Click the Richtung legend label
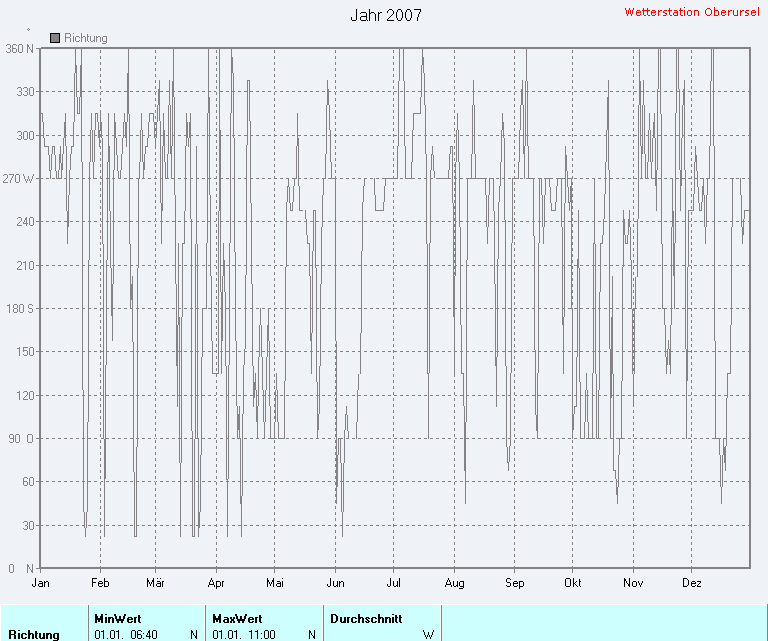The height and width of the screenshot is (641, 768). tap(86, 38)
